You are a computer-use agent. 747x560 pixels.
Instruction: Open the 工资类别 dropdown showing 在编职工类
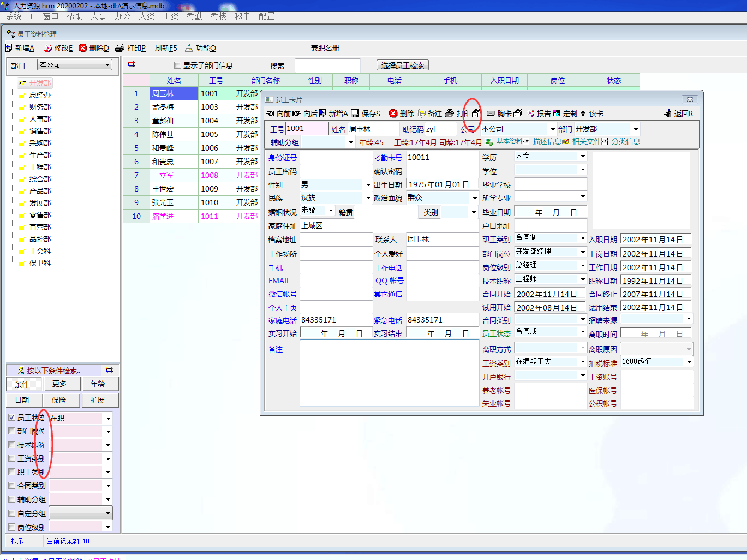click(x=583, y=362)
